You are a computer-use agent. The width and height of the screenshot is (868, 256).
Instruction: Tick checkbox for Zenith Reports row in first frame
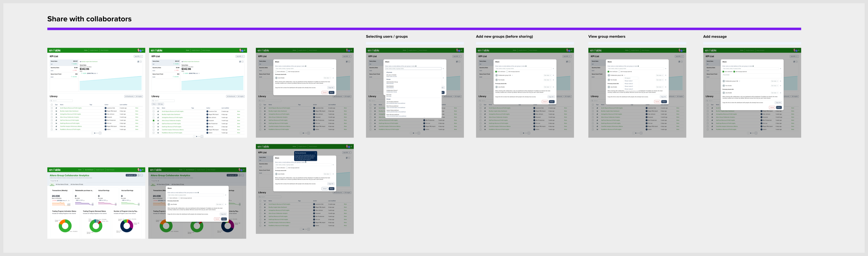point(52,108)
